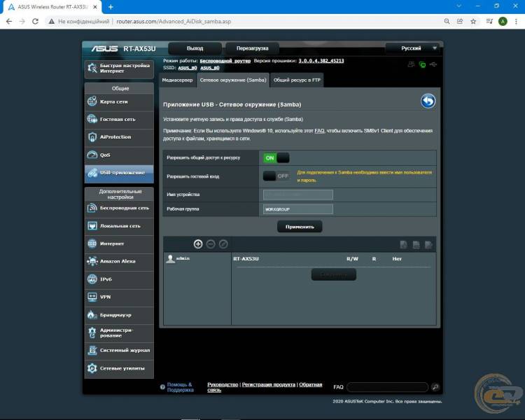The height and width of the screenshot is (420, 525).
Task: Click the firmware version link
Action: (x=321, y=61)
